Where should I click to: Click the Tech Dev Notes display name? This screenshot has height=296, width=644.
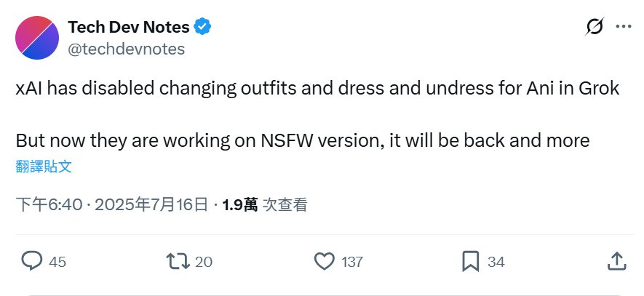(x=129, y=28)
